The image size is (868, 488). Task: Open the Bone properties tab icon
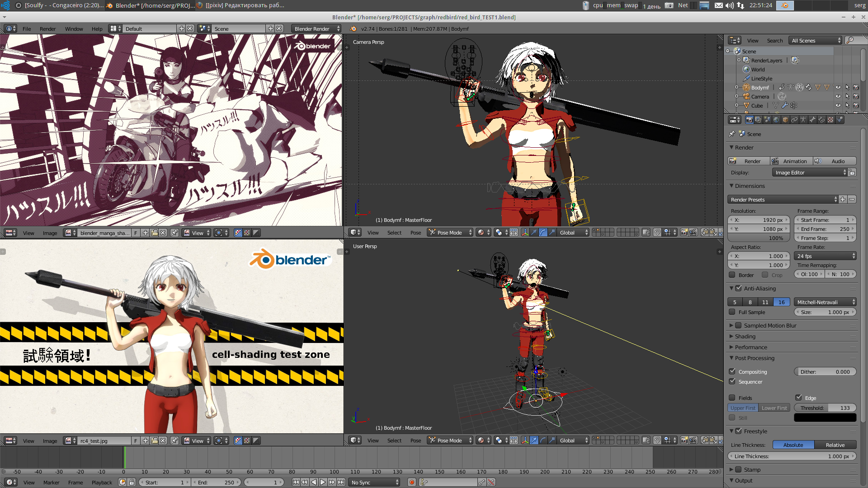(x=812, y=120)
